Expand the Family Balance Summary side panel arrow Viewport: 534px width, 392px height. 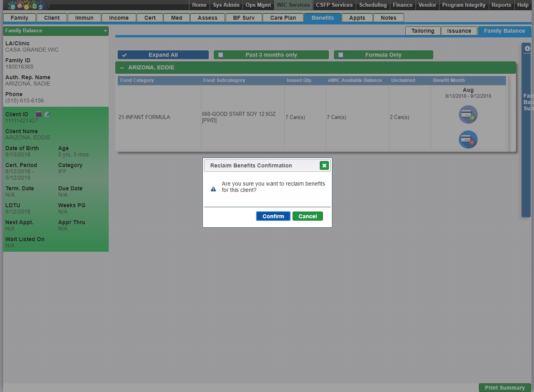coord(527,48)
